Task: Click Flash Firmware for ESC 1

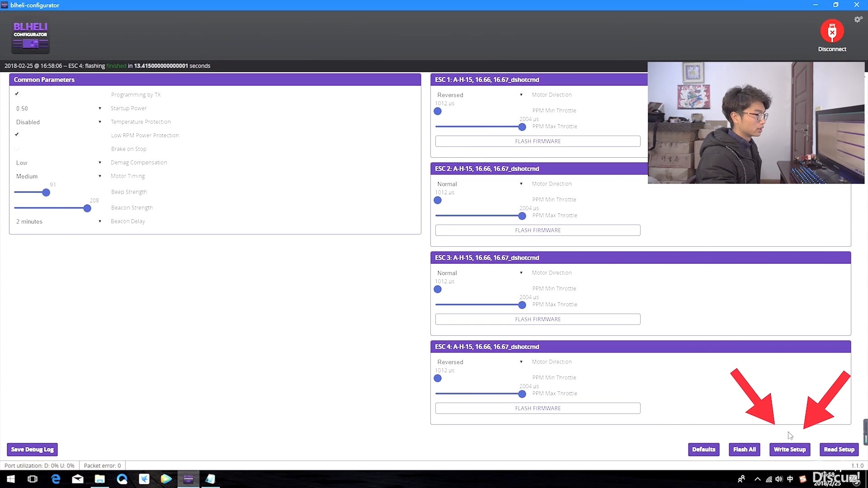Action: 538,141
